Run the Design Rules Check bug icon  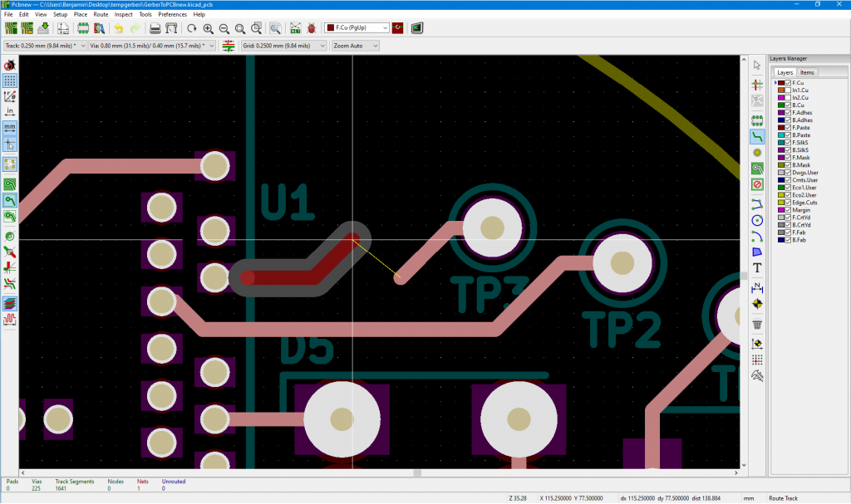[x=312, y=27]
